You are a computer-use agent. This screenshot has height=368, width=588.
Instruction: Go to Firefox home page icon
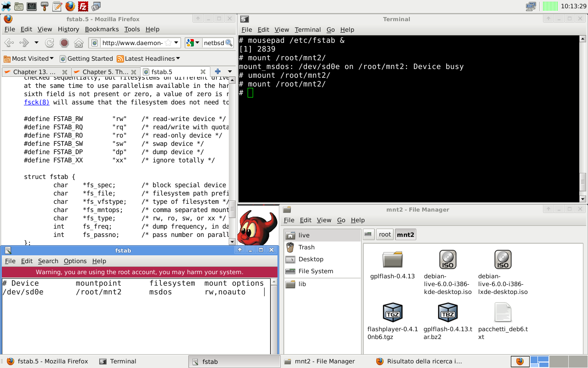click(79, 43)
